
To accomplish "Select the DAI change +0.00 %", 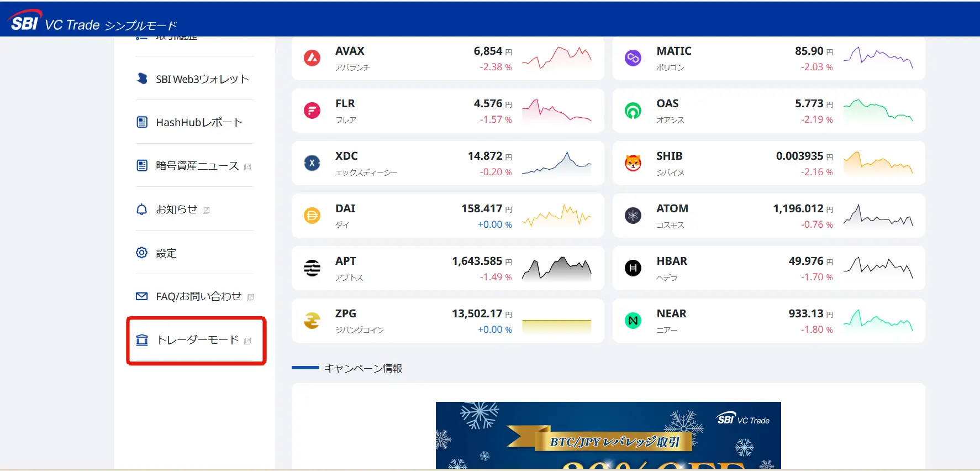I will pos(495,224).
